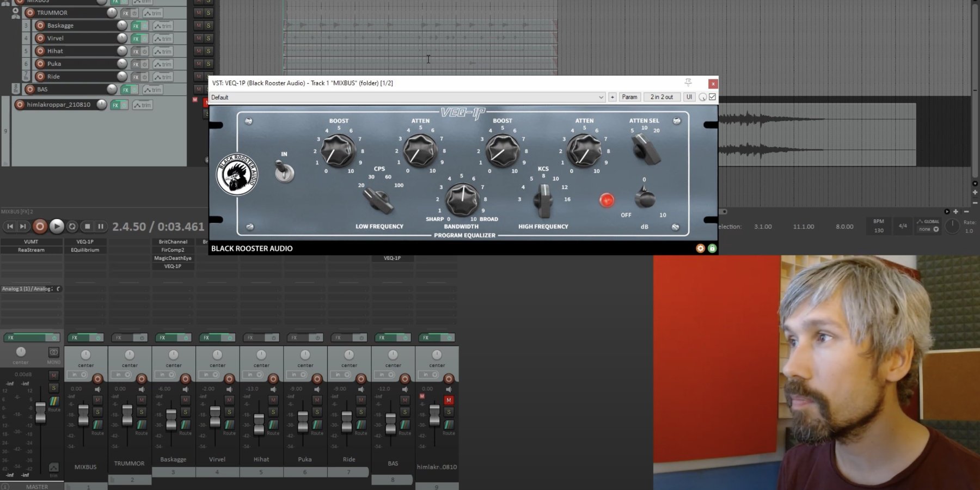Stop playback using the transport Stop button
Viewport: 980px width, 490px height.
(87, 226)
